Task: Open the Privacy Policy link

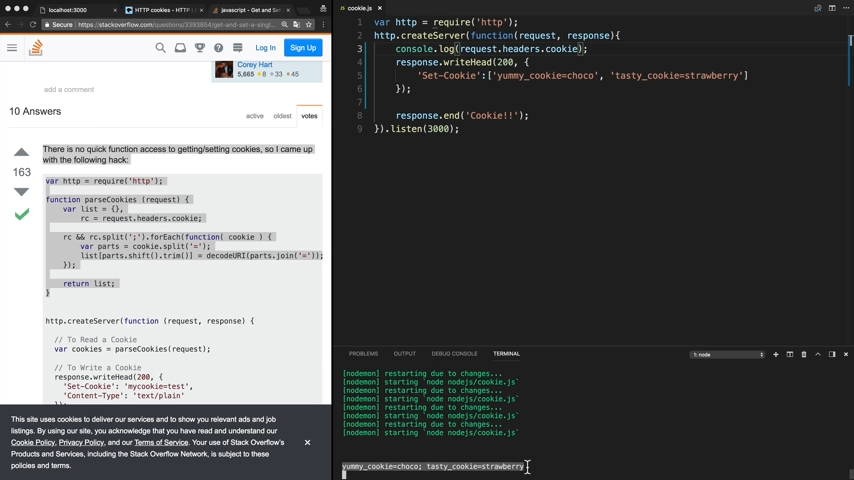Action: point(81,442)
